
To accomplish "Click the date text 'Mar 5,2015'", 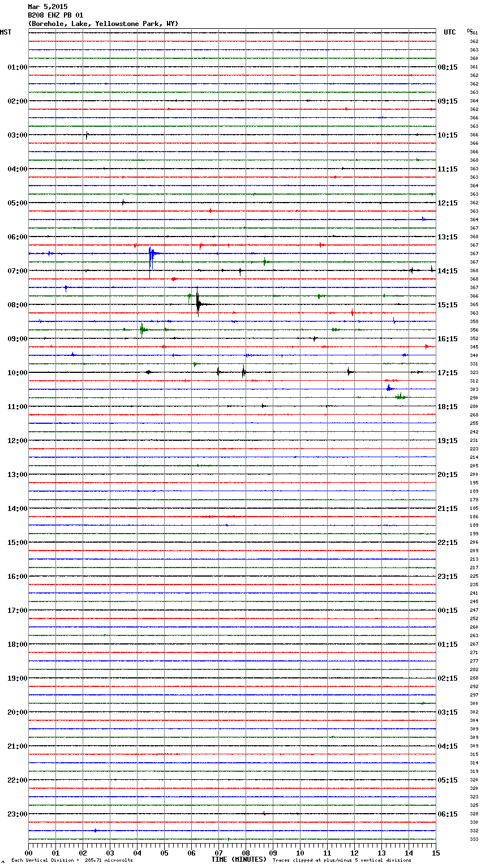I will (48, 7).
